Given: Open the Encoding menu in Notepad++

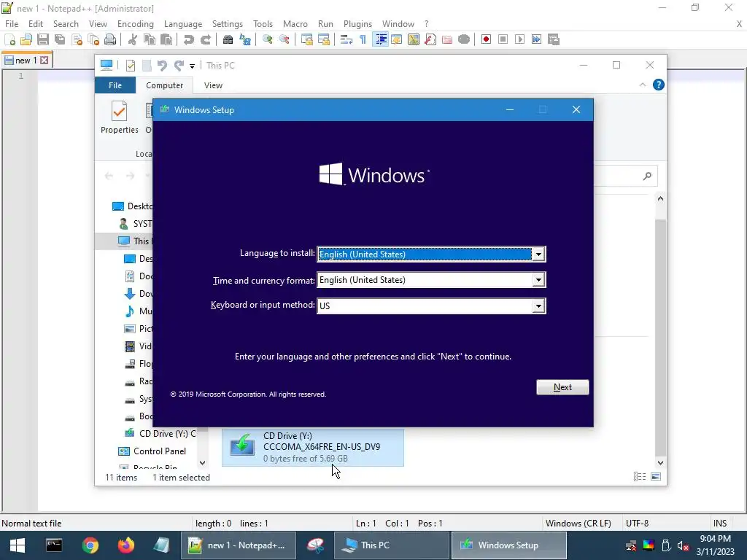Looking at the screenshot, I should click(135, 24).
